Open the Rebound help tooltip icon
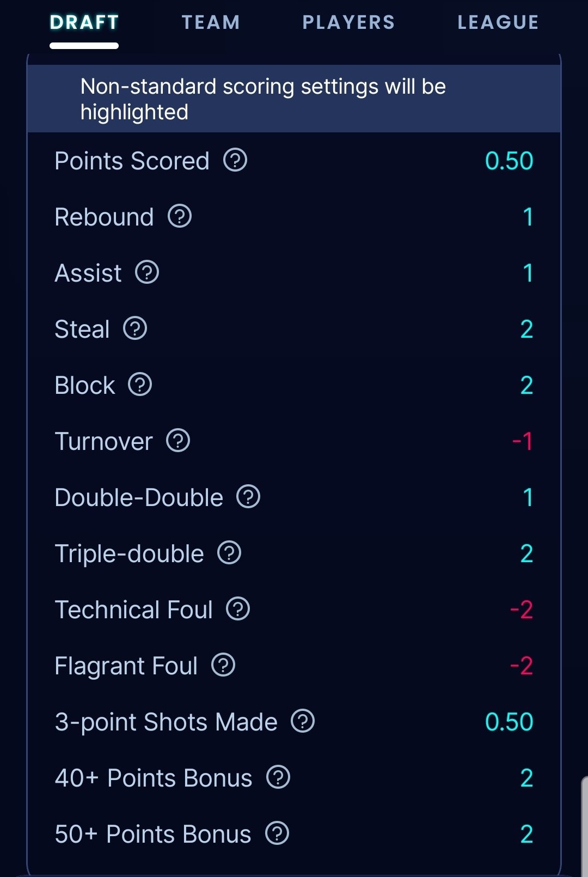Viewport: 588px width, 877px height. (x=180, y=216)
